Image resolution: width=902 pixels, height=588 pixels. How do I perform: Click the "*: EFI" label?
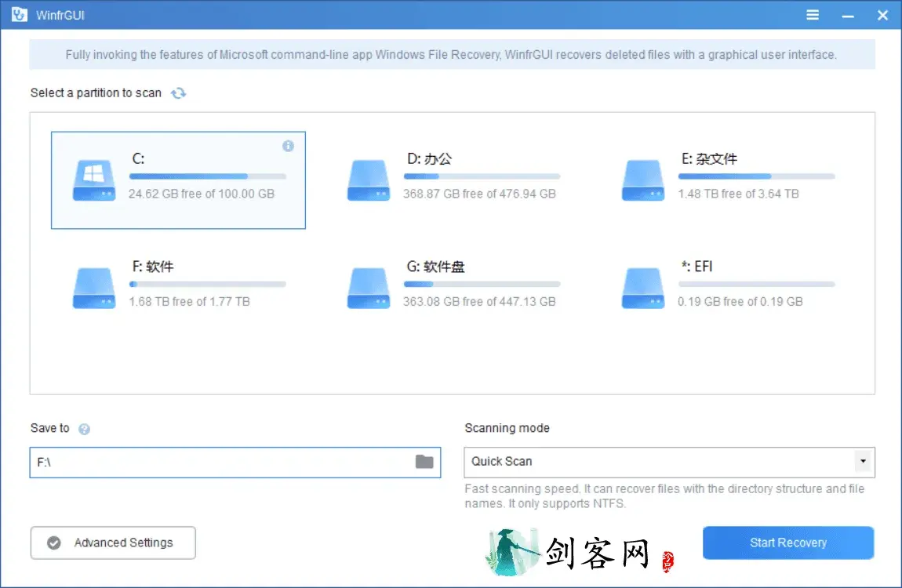click(697, 266)
